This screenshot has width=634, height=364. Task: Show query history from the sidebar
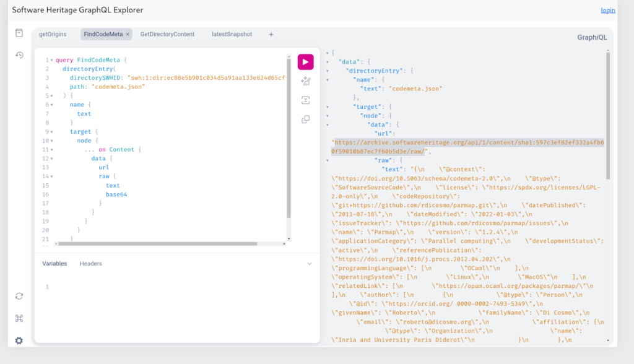tap(19, 55)
